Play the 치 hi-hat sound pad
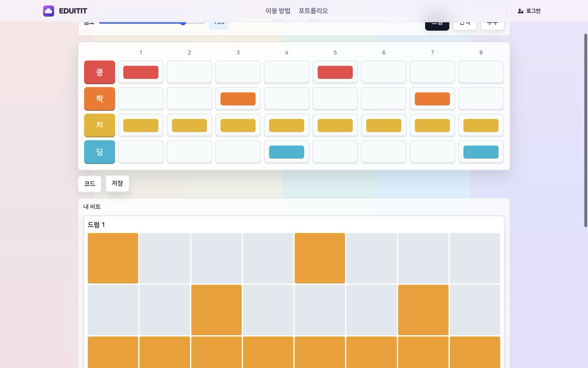 tap(100, 126)
